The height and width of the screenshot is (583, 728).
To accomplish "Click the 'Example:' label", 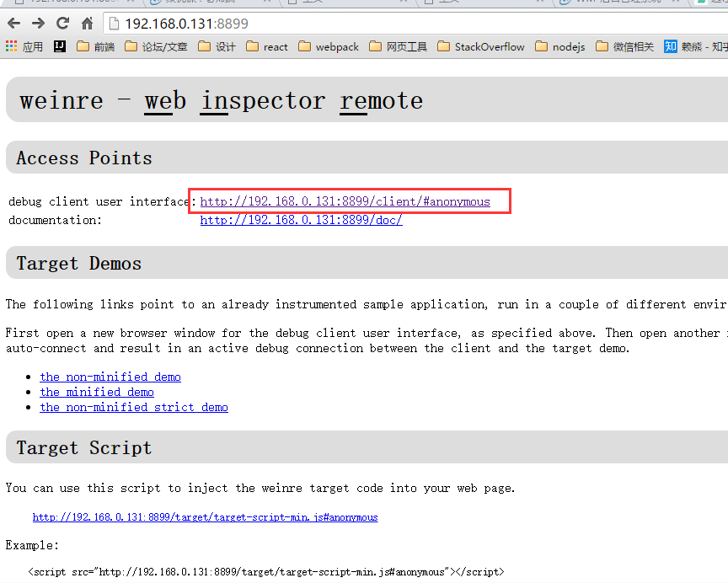I will point(32,545).
